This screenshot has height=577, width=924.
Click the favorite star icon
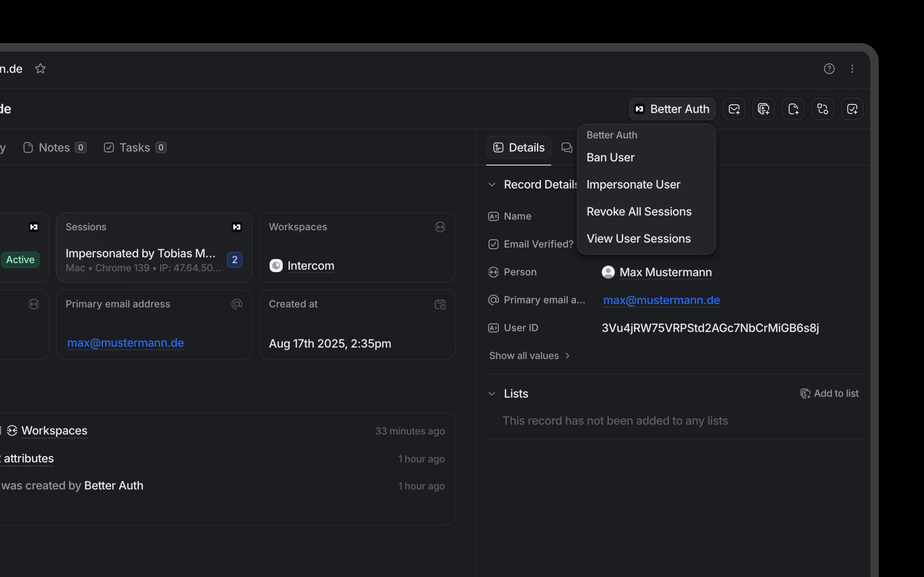(x=40, y=69)
